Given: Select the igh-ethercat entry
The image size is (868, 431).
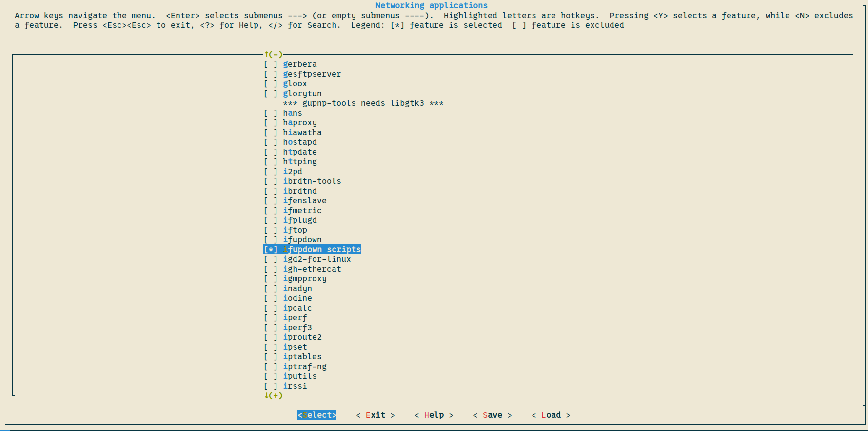Looking at the screenshot, I should click(312, 269).
